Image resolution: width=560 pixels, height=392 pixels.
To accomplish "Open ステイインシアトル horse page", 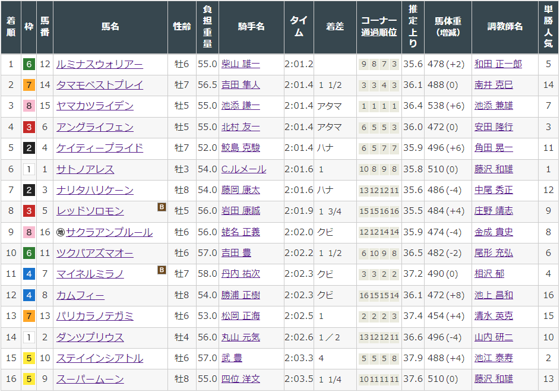I will coord(100,358).
